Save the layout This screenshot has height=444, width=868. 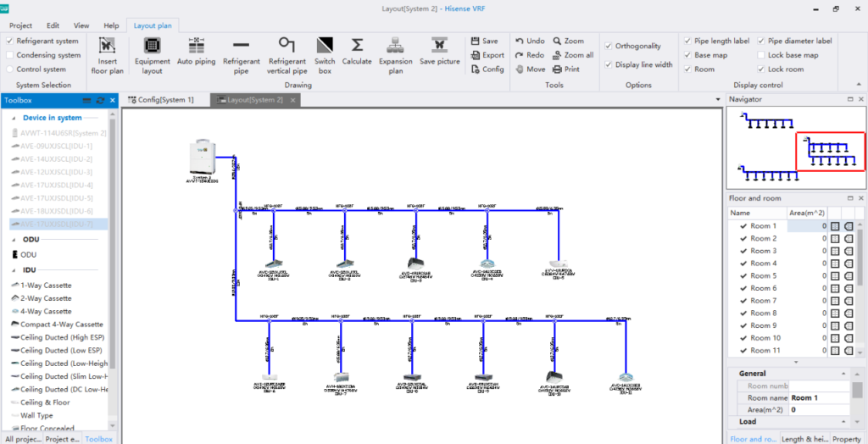pyautogui.click(x=484, y=41)
